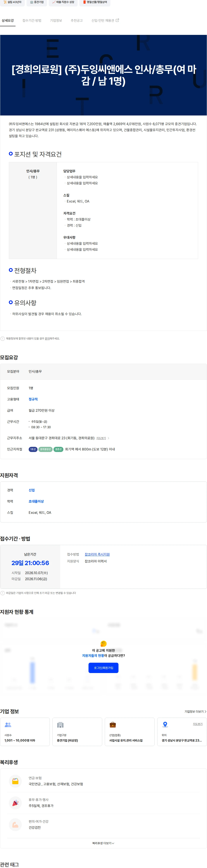Click the 설립 43년차 tag
207x868 pixels.
click(x=12, y=2)
